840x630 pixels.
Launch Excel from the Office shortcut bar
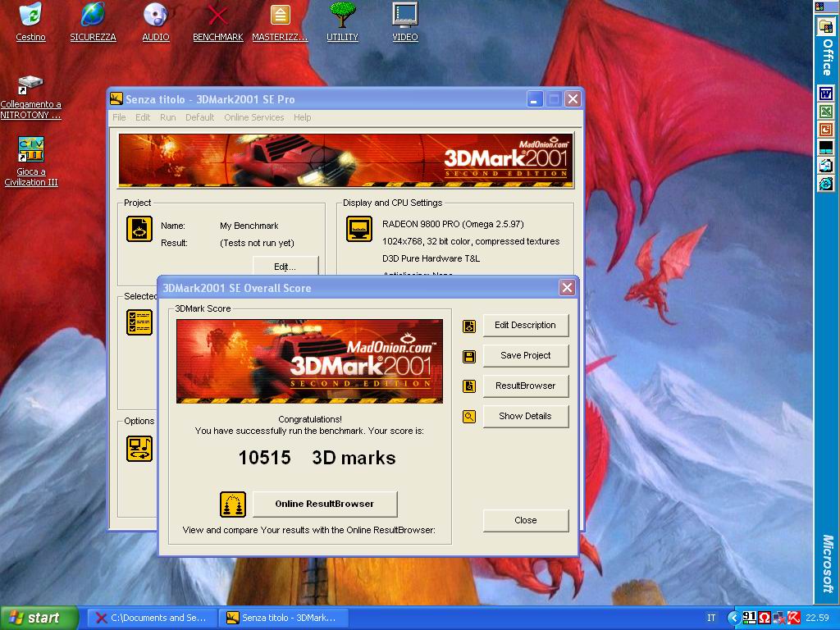825,112
